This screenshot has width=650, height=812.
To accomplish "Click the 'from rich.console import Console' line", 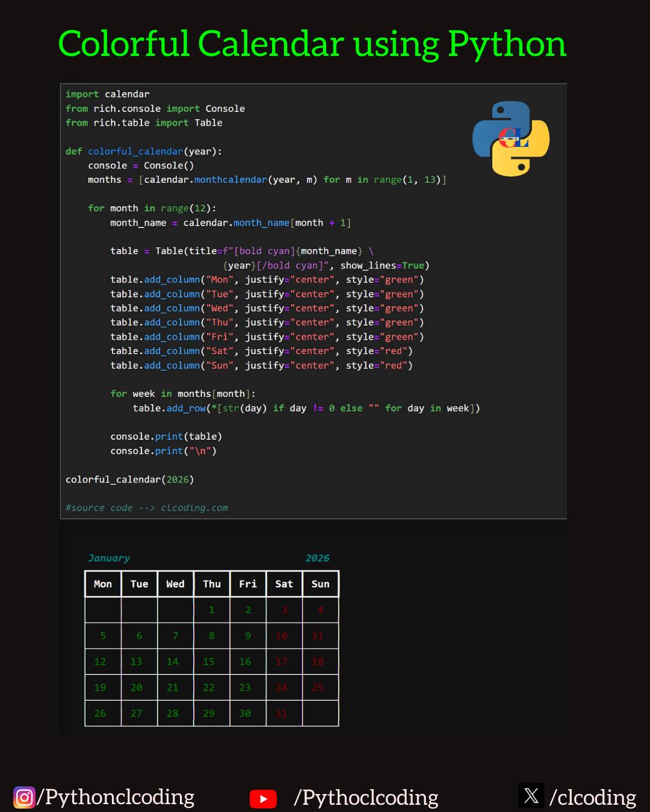I will [x=155, y=108].
